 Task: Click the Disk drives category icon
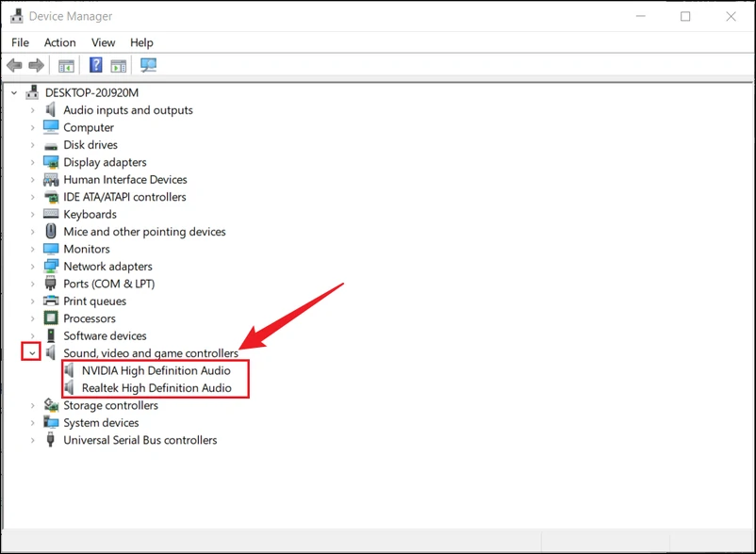tap(51, 146)
